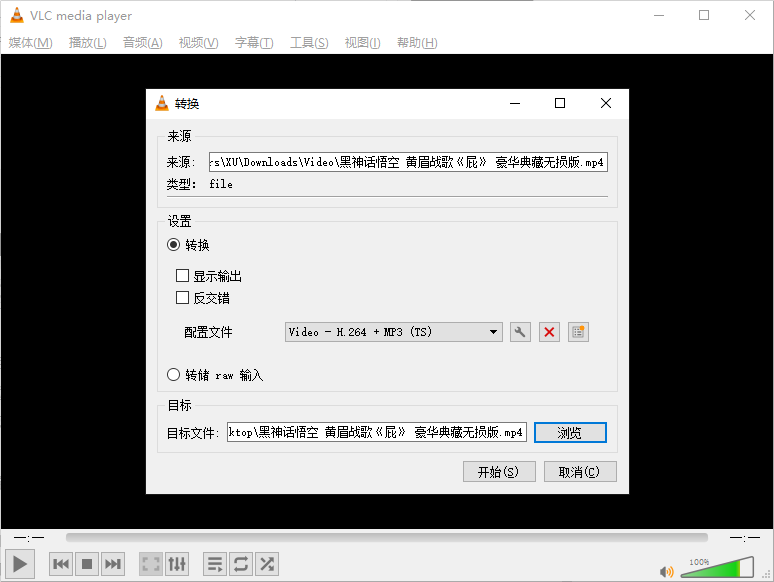Create a new profile using the list icon

coord(578,332)
